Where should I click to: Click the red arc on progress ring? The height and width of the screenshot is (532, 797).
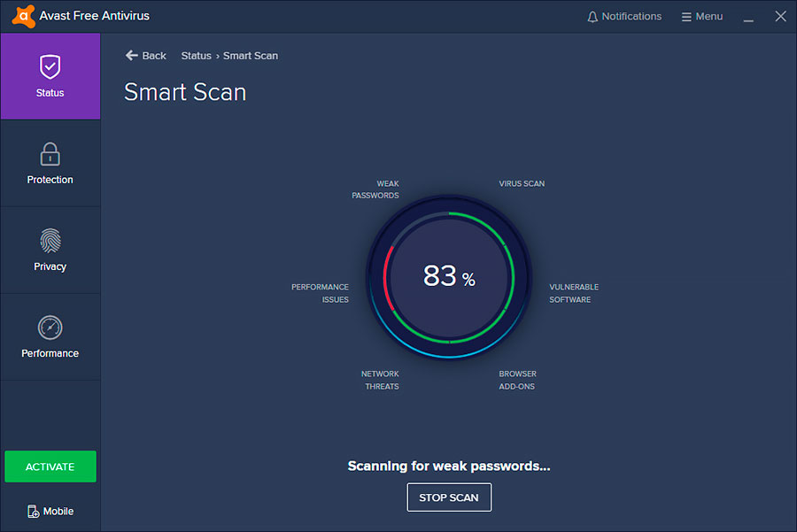coord(388,278)
